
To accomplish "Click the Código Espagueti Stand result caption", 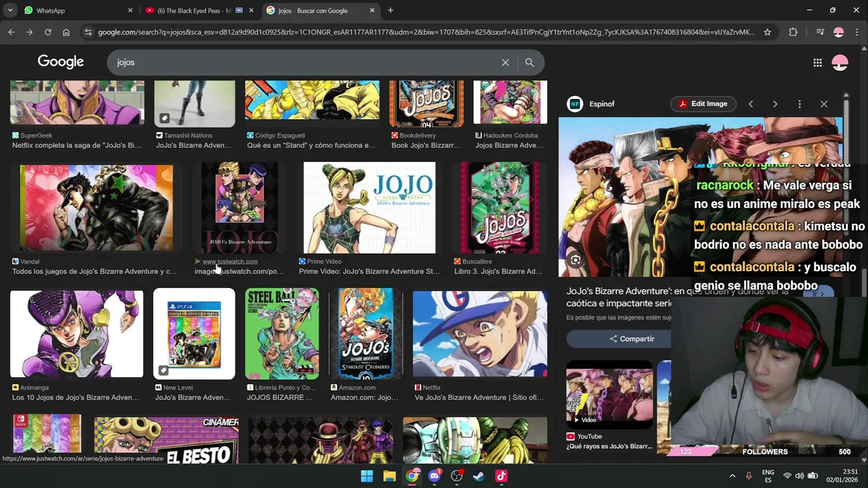I will (311, 145).
